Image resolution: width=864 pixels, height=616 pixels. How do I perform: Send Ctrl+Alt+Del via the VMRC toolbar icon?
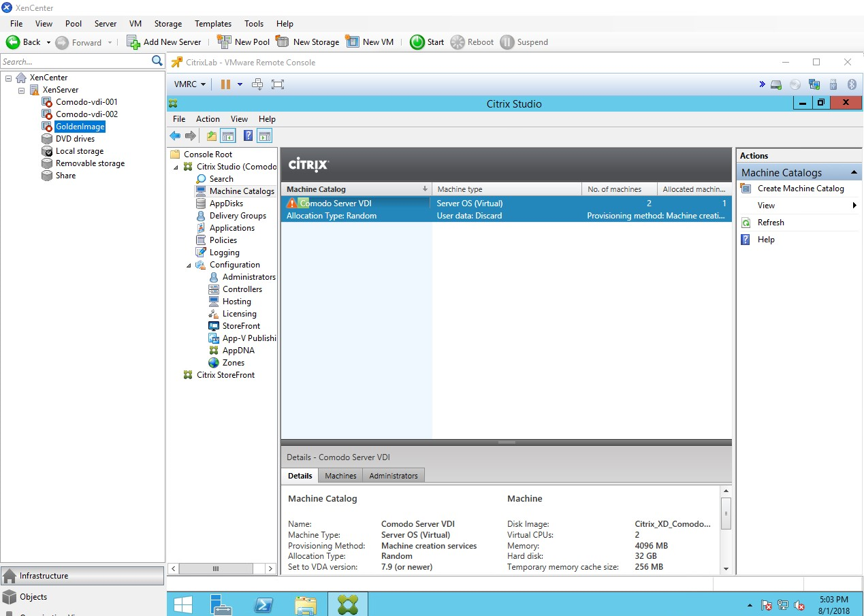pyautogui.click(x=257, y=84)
